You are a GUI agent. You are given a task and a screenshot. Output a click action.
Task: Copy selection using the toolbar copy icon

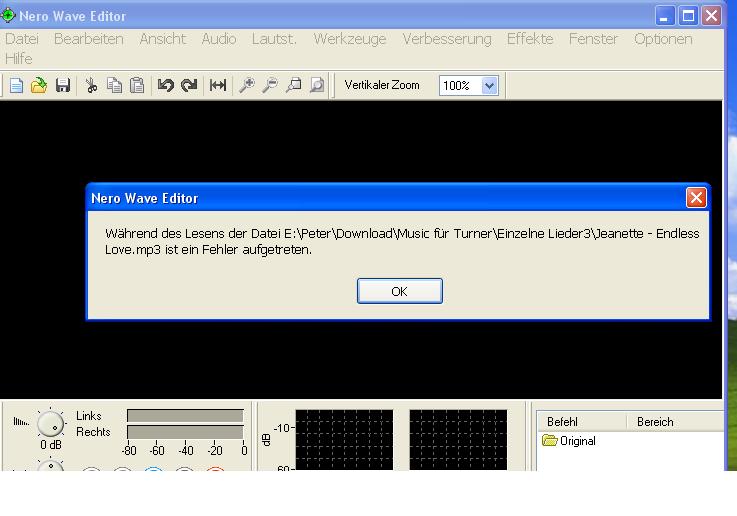pos(114,86)
